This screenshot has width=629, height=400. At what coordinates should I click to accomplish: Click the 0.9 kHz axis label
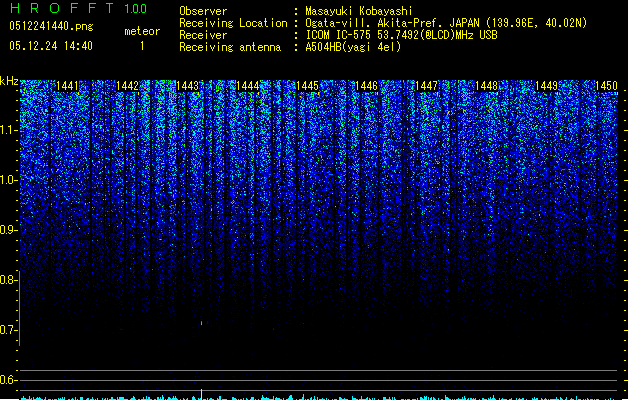click(x=8, y=230)
